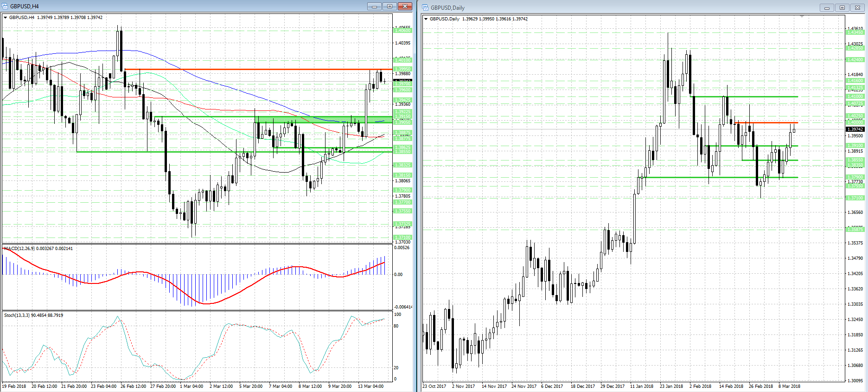Click the 1.43610 price scale value in Daily chart
This screenshot has width=868, height=392.
click(855, 28)
